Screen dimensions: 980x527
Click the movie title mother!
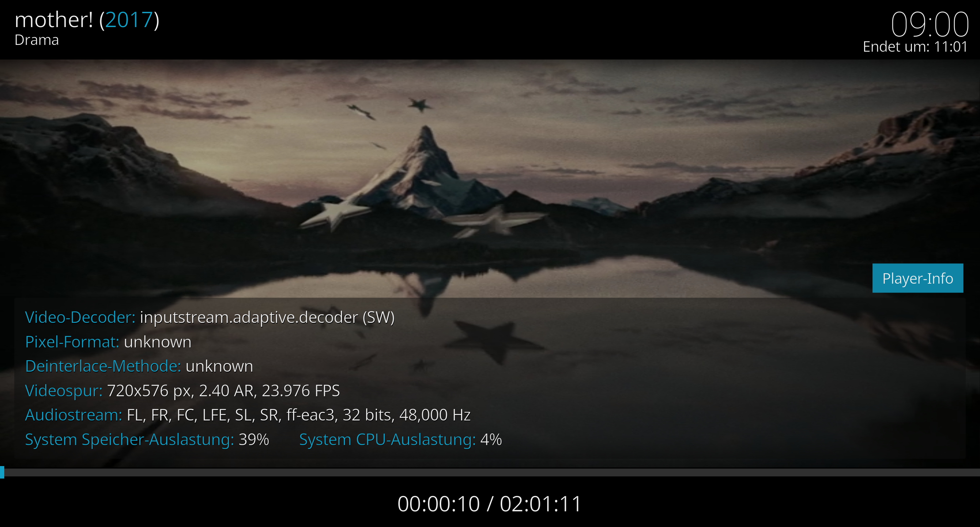coord(53,20)
